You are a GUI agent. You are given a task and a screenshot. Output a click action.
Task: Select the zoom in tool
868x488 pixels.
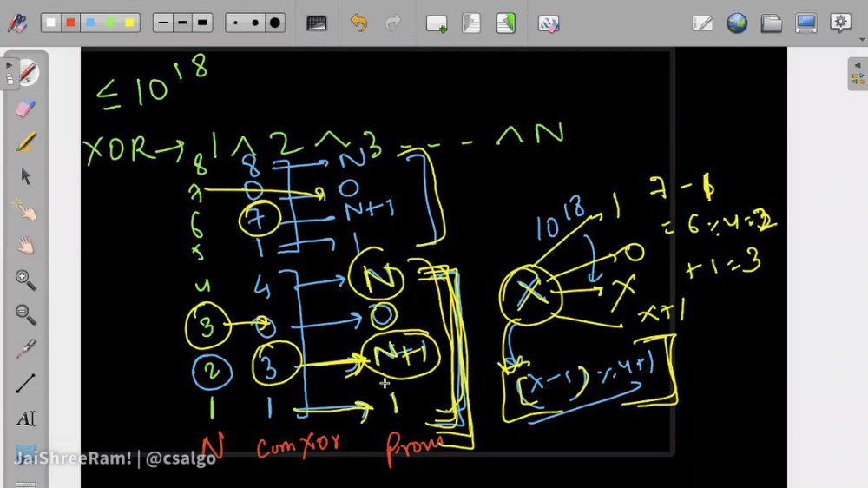[25, 280]
